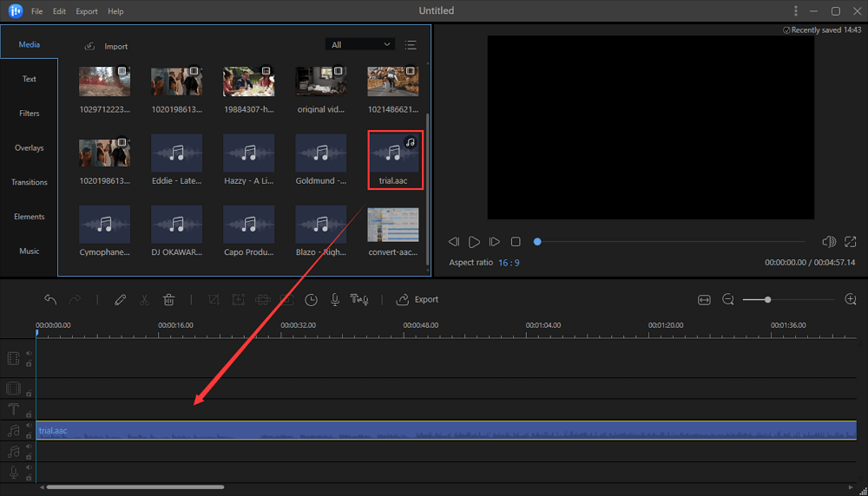
Task: Open the Export menu in the menu bar
Action: click(87, 11)
